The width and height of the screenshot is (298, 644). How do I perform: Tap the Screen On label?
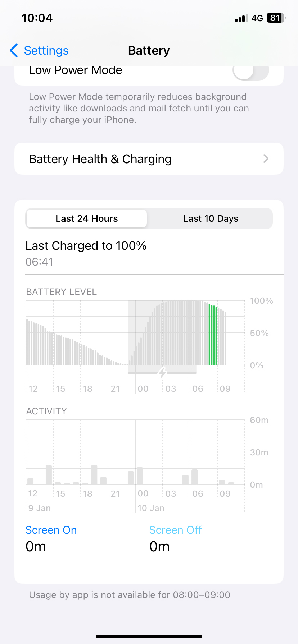51,530
